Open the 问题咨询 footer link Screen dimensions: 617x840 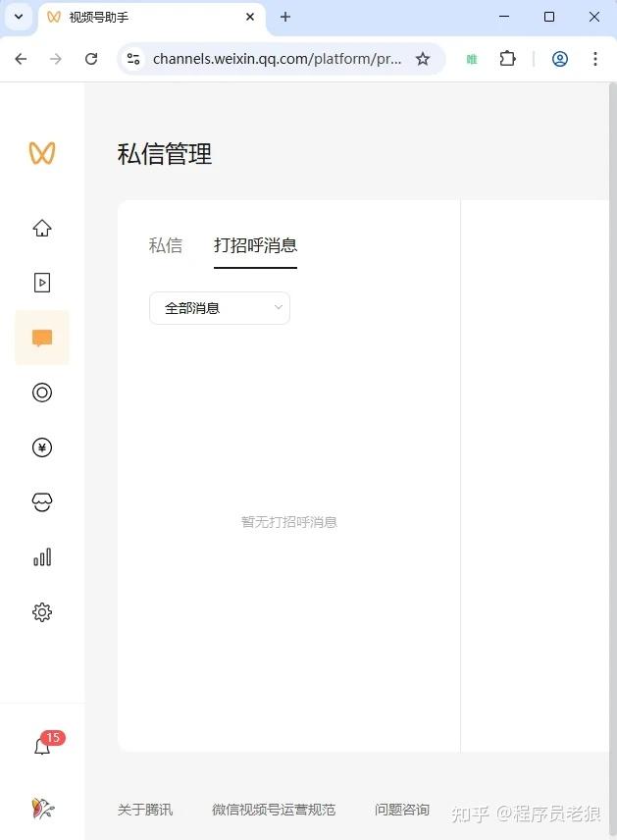pyautogui.click(x=402, y=810)
